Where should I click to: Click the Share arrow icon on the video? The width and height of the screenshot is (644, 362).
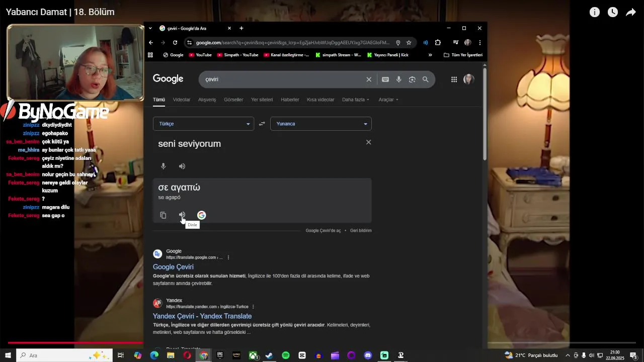631,12
